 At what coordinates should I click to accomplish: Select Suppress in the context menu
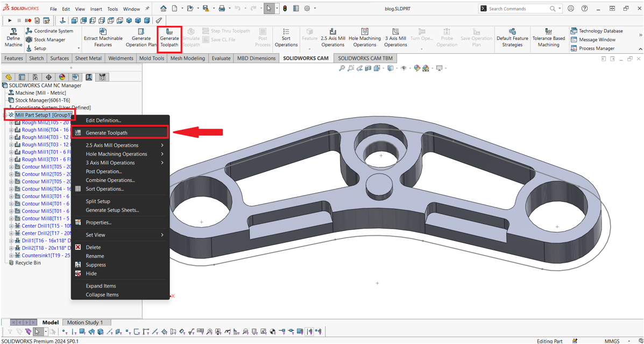[x=96, y=265]
